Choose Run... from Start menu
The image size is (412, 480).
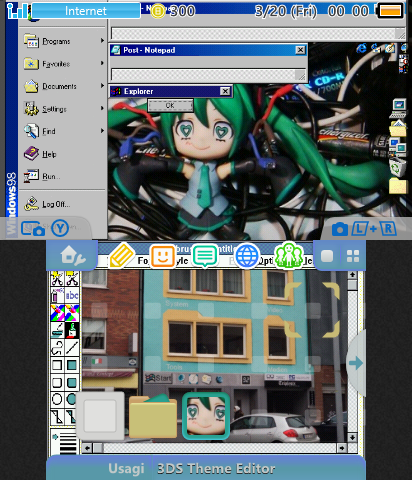tap(63, 176)
